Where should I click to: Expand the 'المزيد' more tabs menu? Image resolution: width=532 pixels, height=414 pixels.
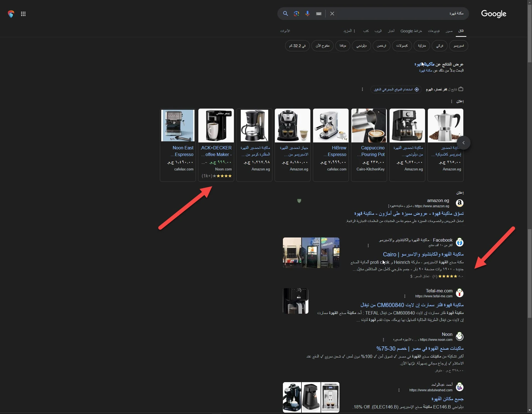pos(349,31)
